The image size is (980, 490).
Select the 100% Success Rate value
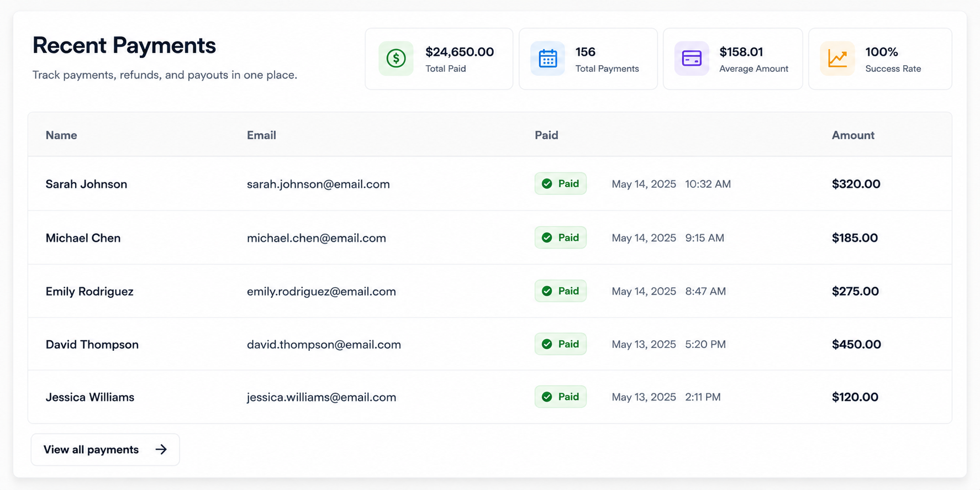click(x=882, y=52)
